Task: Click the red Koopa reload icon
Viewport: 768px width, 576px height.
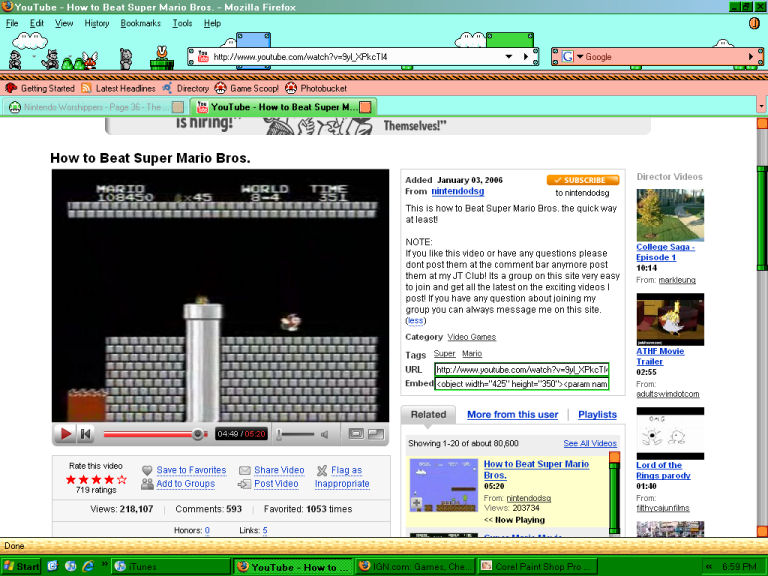Action: pos(91,60)
